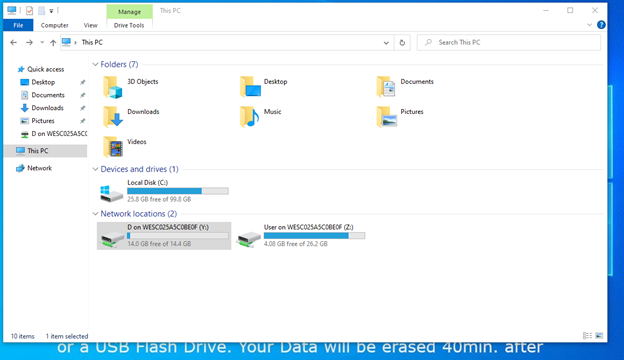Viewport: 624px width, 360px height.
Task: Open the File menu
Action: (18, 25)
